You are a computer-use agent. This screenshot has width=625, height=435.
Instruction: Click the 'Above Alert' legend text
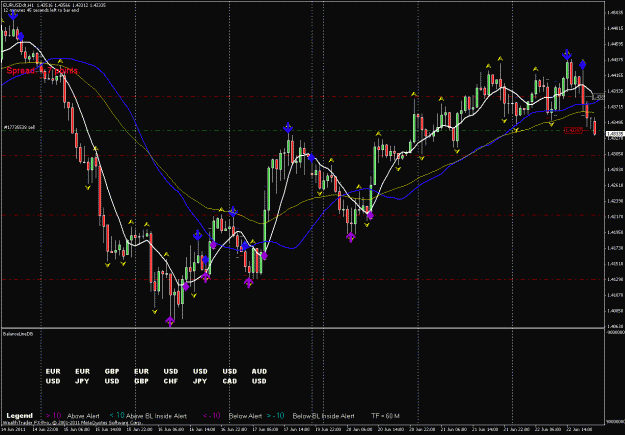[x=83, y=416]
